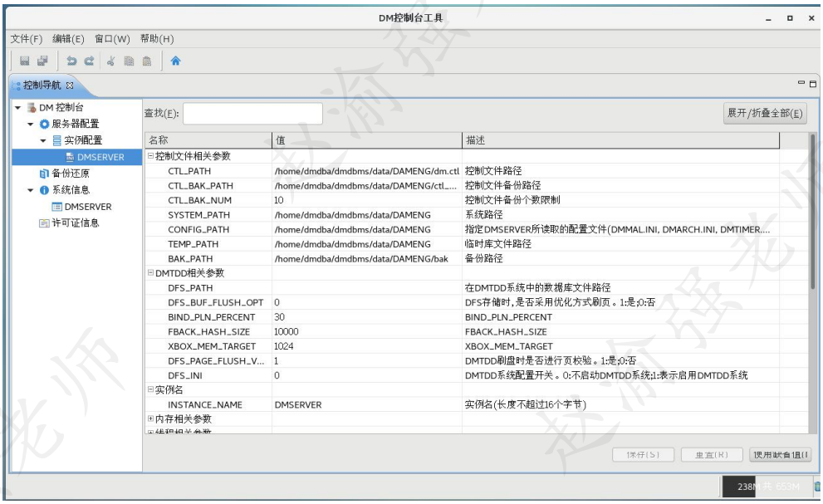Click the Save All toolbar icon
This screenshot has width=823, height=504.
42,61
